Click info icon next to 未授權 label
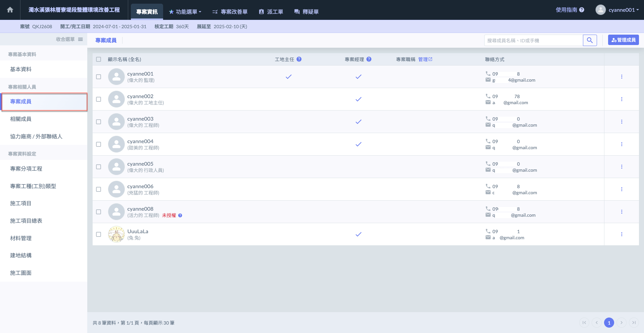The width and height of the screenshot is (644, 333). pyautogui.click(x=180, y=215)
